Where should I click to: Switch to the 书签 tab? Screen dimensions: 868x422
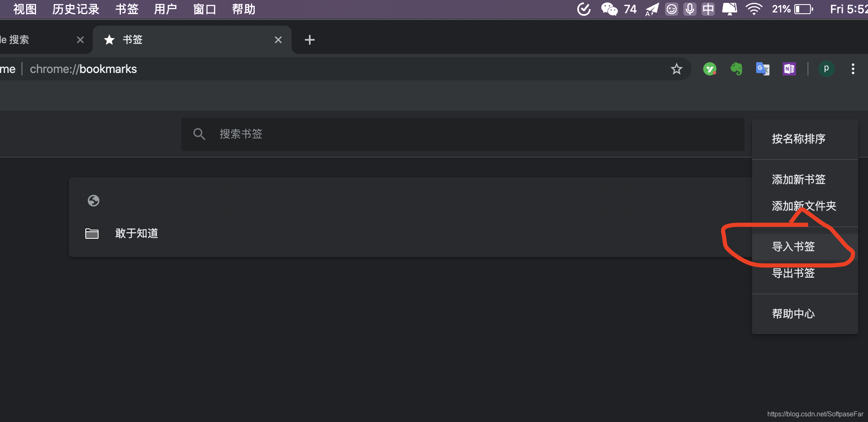point(132,39)
